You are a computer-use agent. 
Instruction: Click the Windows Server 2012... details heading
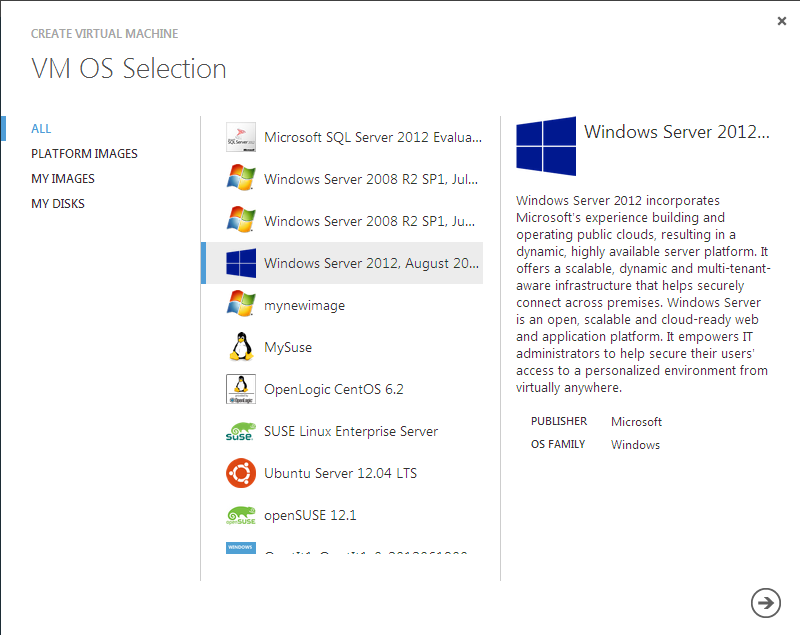click(677, 132)
